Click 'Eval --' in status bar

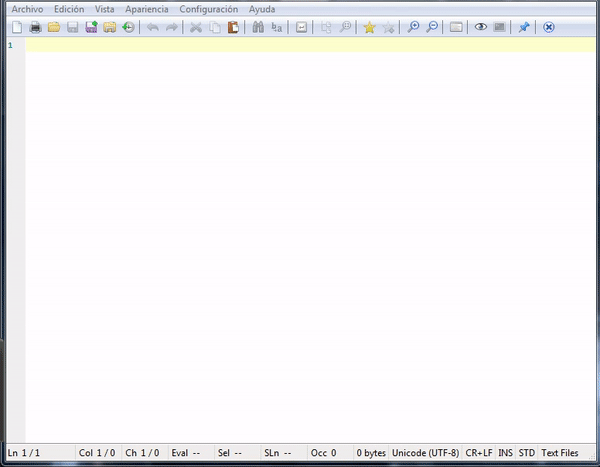pos(191,453)
